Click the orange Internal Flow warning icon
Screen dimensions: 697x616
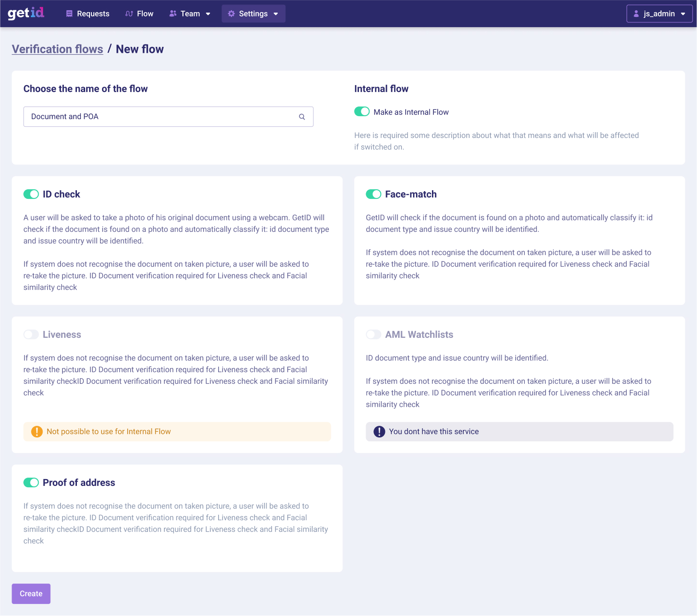(x=37, y=432)
